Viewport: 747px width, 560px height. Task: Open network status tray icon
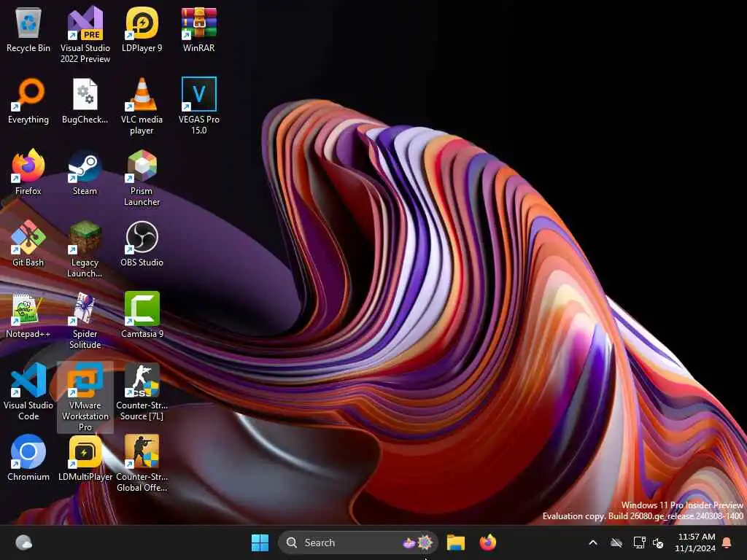639,542
